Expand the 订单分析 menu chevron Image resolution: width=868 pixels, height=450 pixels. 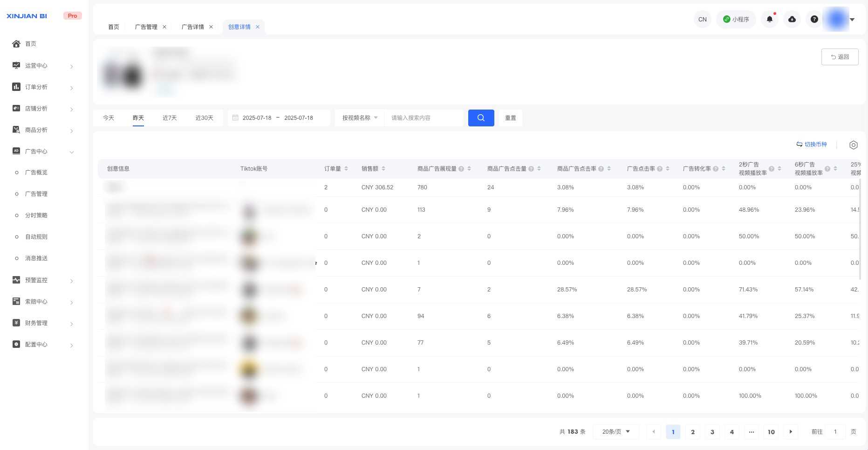(x=72, y=88)
